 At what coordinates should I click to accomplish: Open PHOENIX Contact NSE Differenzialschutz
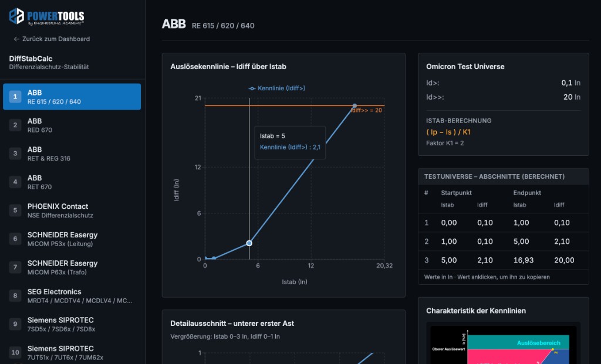click(x=72, y=210)
